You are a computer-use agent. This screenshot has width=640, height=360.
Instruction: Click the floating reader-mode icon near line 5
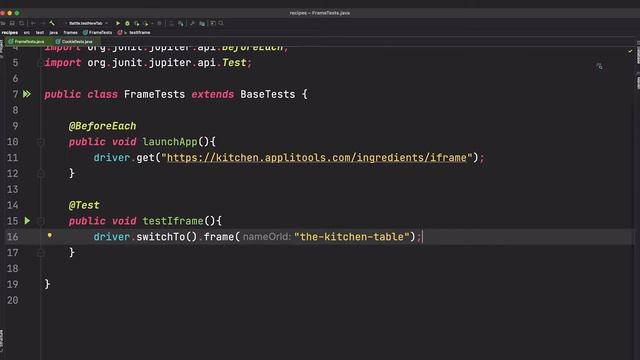[x=599, y=66]
